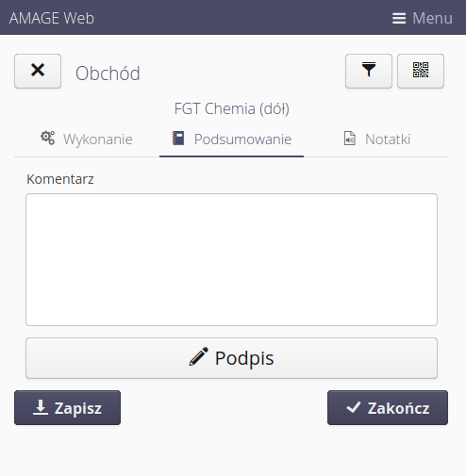Click the AMAGE Web header title

52,18
